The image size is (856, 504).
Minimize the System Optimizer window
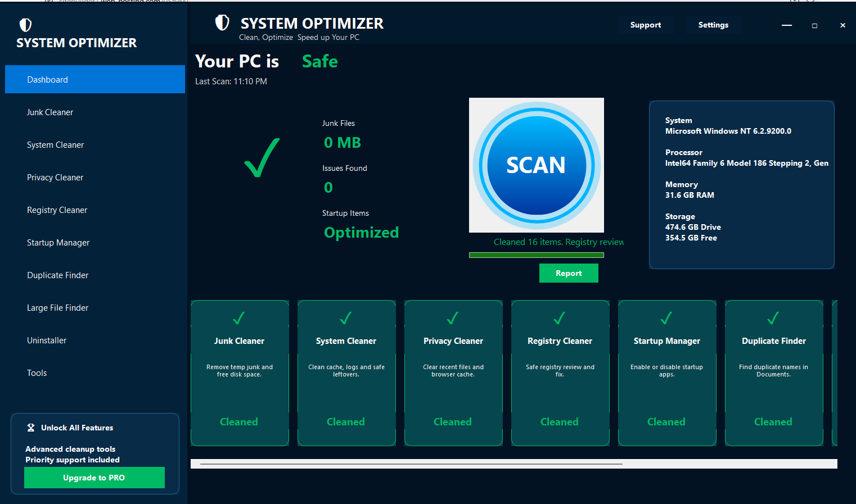point(787,25)
